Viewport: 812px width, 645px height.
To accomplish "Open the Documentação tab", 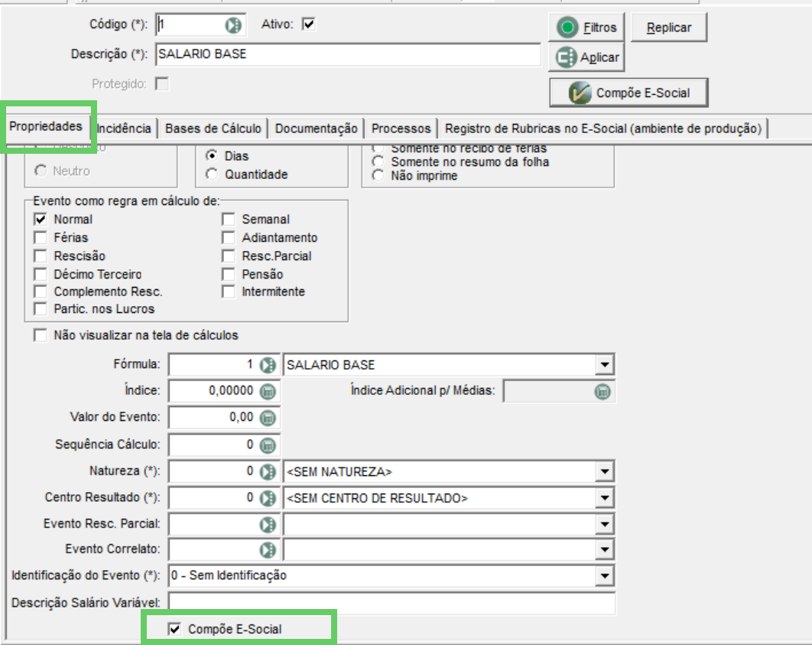I will (316, 129).
